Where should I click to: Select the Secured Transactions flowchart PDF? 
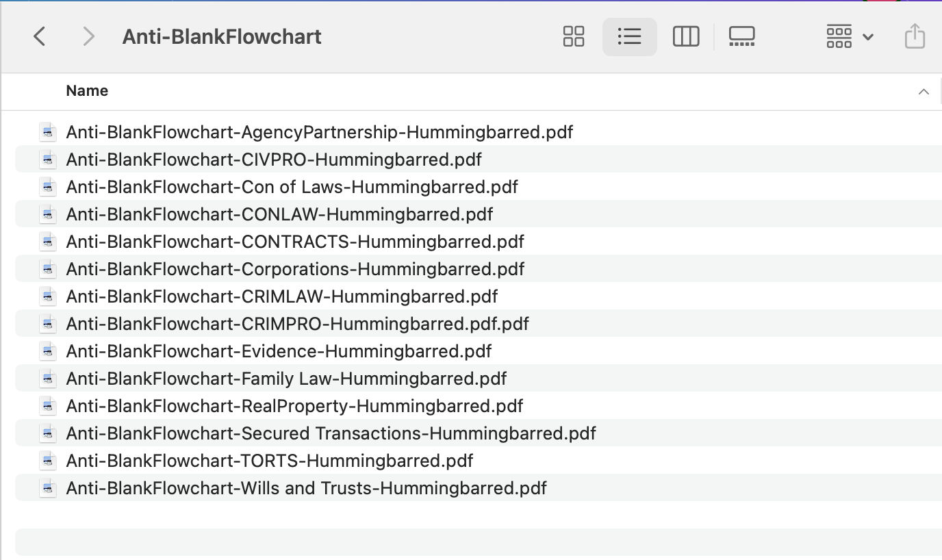pos(331,433)
